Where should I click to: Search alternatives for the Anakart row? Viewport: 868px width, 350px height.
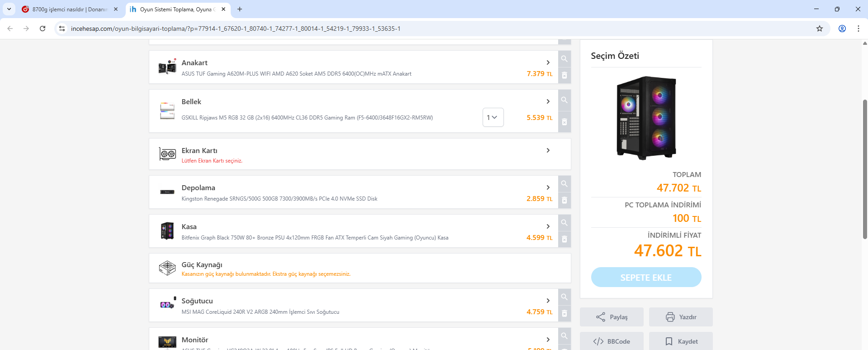pyautogui.click(x=564, y=59)
